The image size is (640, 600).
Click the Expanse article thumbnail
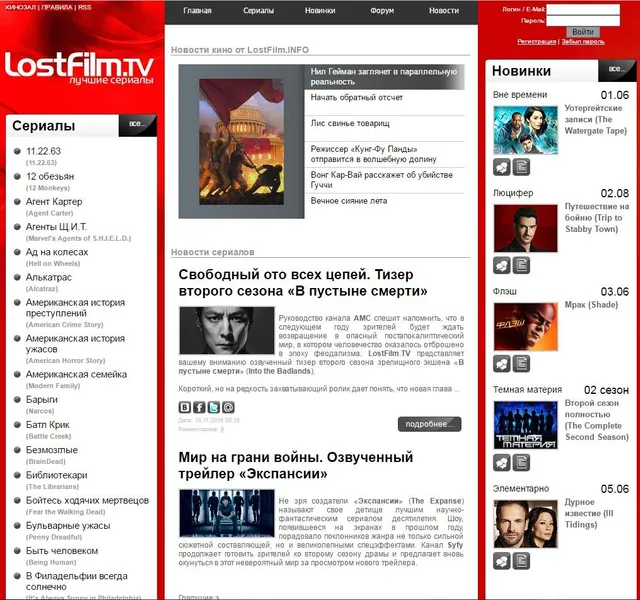(x=227, y=513)
